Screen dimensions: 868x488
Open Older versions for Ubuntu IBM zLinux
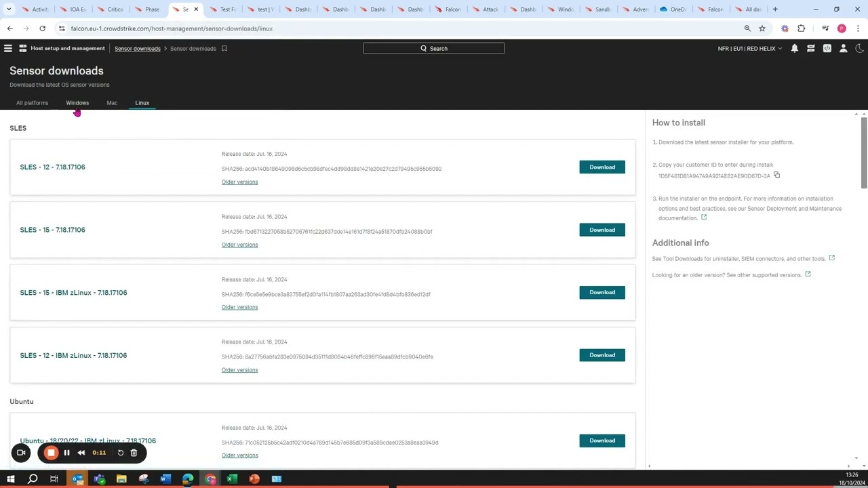(239, 455)
